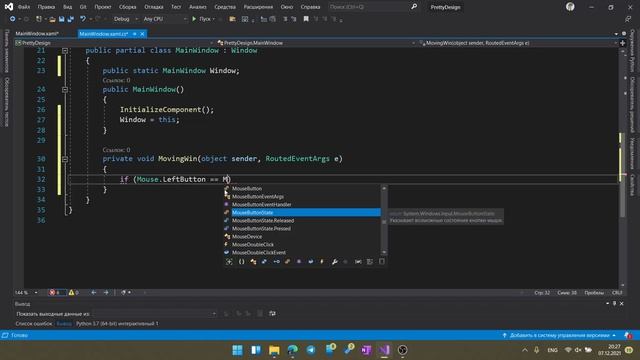The image size is (640, 360).
Task: Click the IntelliSense list scrollbar down arrow
Action: point(384,253)
